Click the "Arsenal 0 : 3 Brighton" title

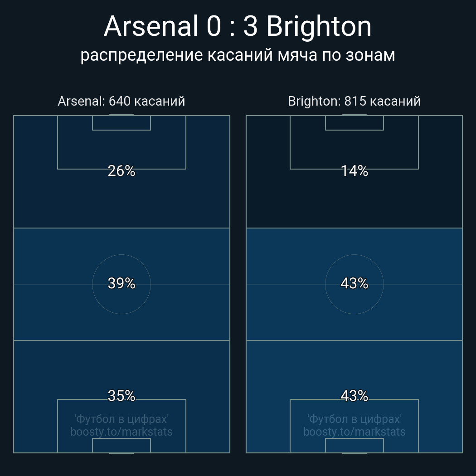coord(238,26)
